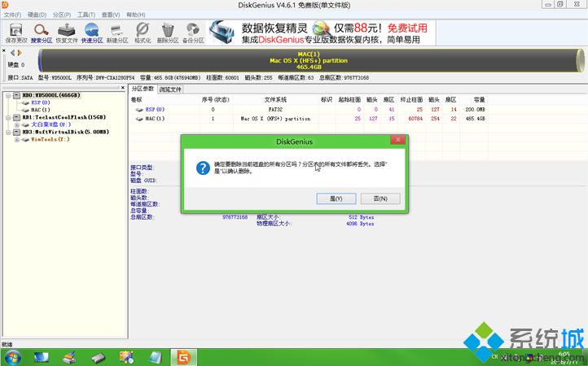Click the MAC (1) row in partition table
The image size is (588, 366).
[308, 119]
